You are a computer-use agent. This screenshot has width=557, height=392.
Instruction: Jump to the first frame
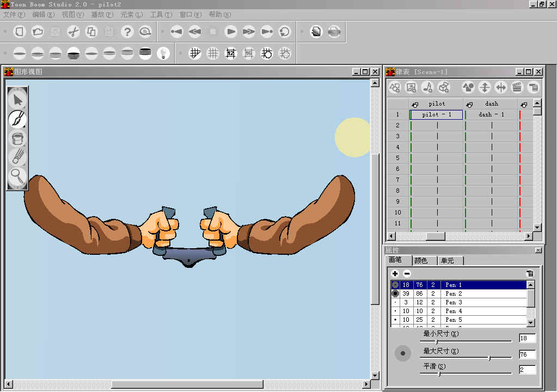coord(176,32)
